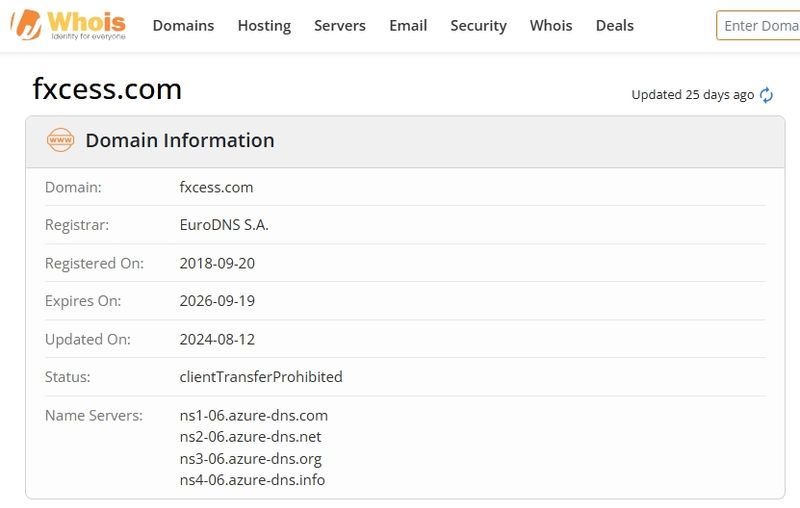Viewport: 800px width, 508px height.
Task: Click the www globe Domain Information icon
Action: click(x=60, y=140)
